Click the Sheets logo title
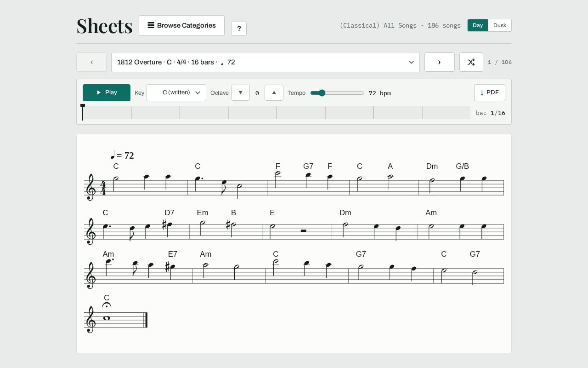 104,26
